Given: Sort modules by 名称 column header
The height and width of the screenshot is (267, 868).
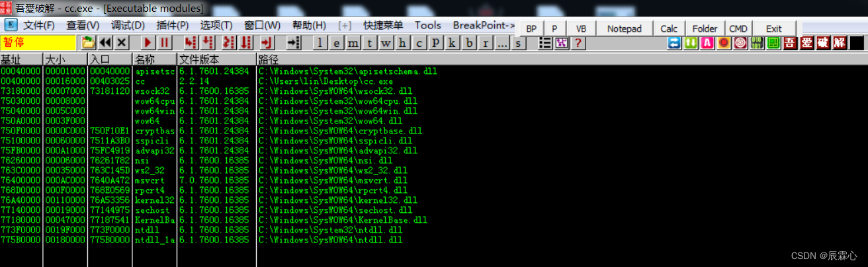Looking at the screenshot, I should [x=155, y=59].
